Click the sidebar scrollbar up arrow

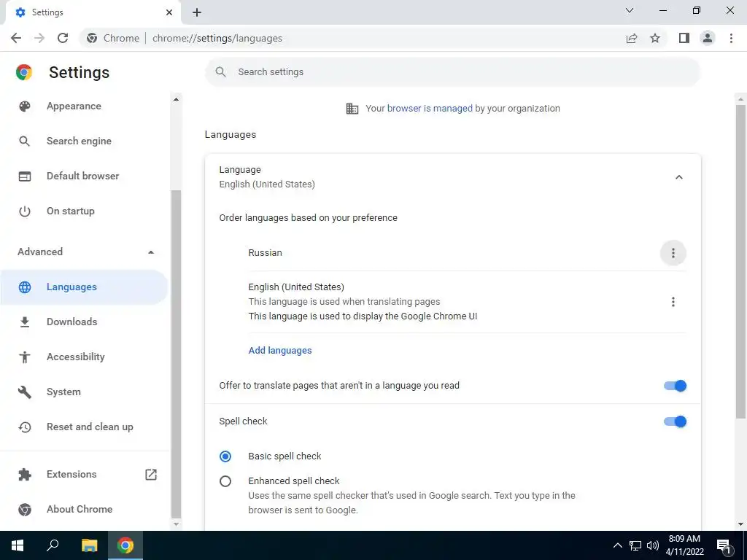pos(176,99)
